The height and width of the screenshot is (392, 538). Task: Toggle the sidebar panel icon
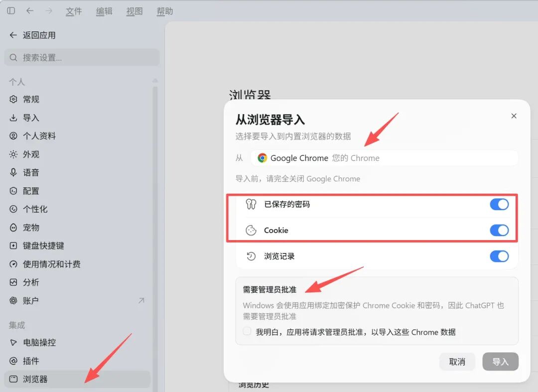click(11, 10)
